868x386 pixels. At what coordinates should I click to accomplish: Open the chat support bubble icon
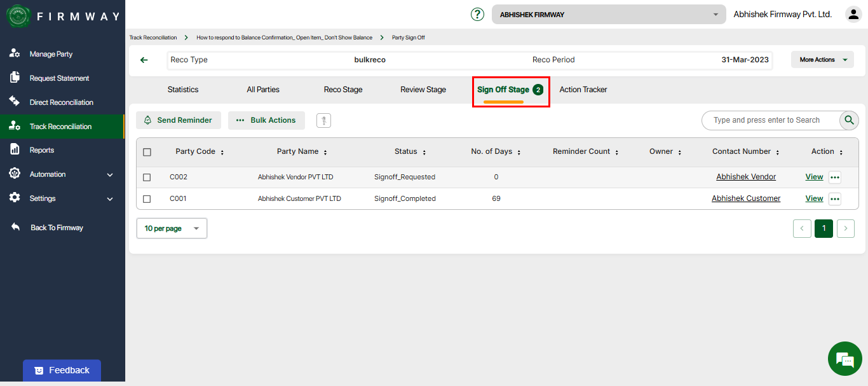(844, 359)
